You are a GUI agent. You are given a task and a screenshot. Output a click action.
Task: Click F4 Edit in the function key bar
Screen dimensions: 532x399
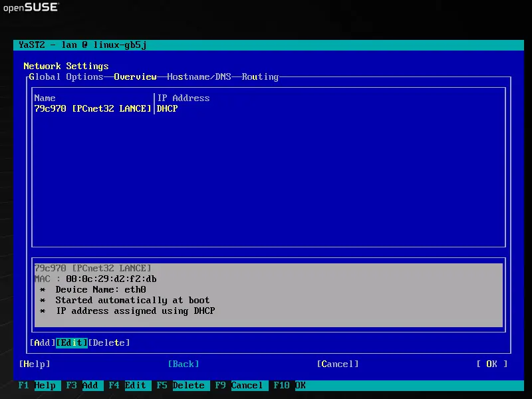pos(130,386)
